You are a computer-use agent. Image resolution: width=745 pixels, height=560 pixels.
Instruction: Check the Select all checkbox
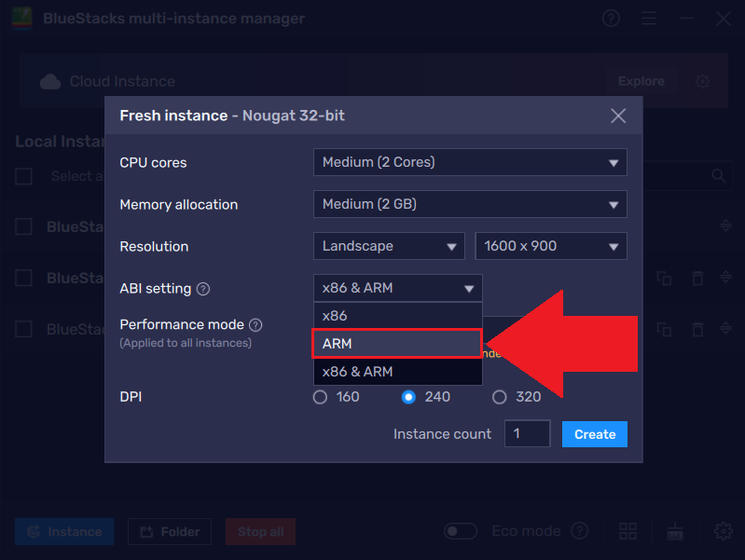[23, 176]
